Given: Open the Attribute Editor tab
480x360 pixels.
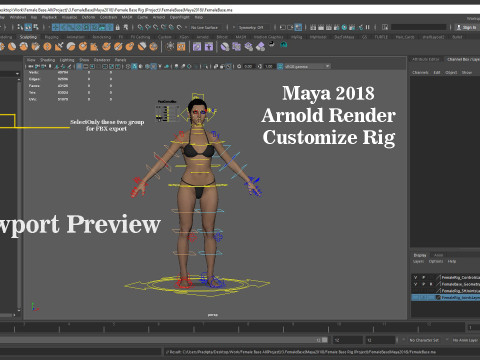Looking at the screenshot, I should (x=426, y=59).
